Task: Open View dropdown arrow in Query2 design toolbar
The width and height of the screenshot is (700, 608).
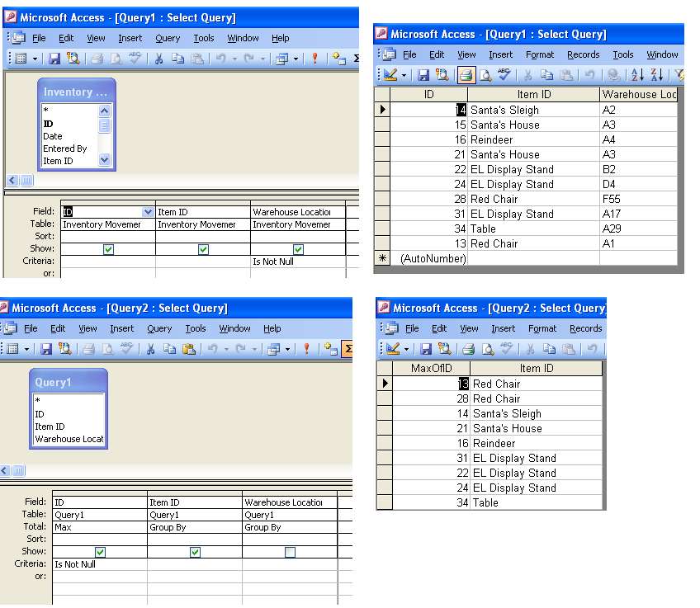Action: 26,349
